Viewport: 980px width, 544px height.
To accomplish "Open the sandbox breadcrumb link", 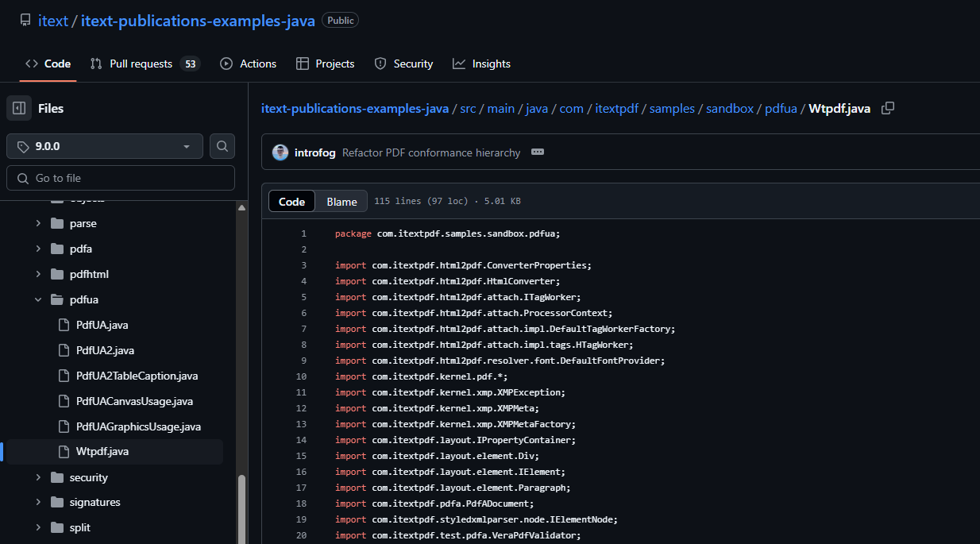I will point(729,108).
